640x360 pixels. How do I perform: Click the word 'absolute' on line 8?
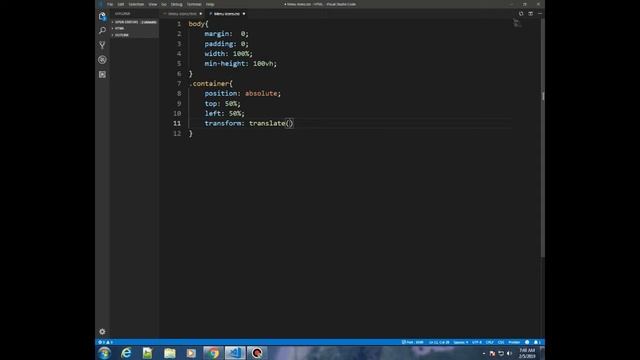261,93
